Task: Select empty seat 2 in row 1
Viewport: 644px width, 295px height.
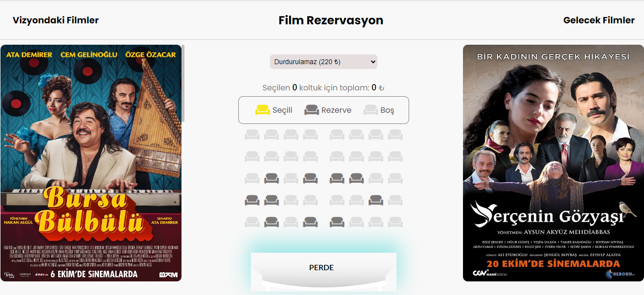Action: 271,135
